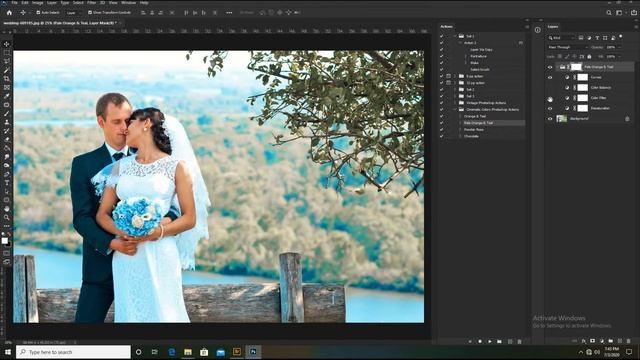Hide the Desaturation layer
Screen dimensions: 640x360
tap(550, 108)
